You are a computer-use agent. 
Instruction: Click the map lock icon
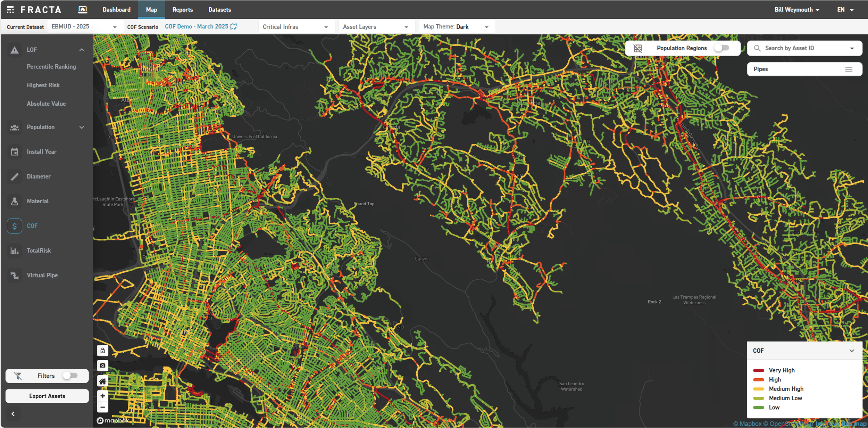coord(103,351)
